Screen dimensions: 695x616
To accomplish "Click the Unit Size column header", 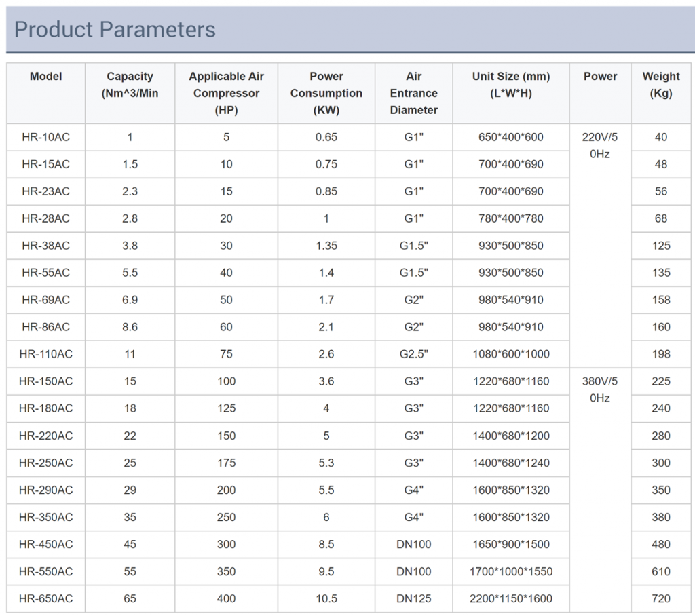I will [510, 85].
